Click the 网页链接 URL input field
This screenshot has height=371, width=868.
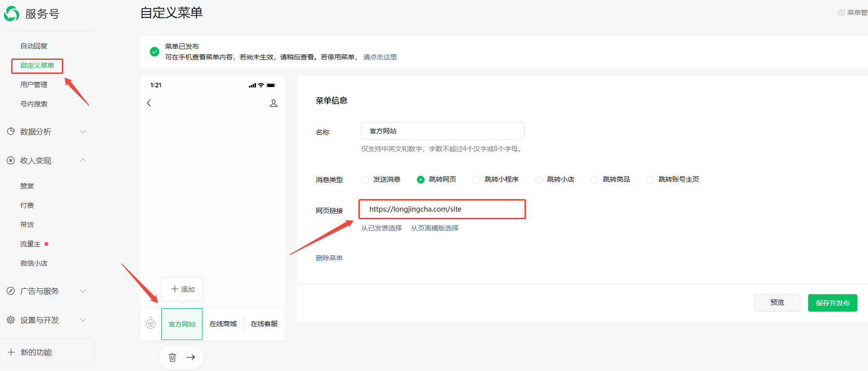coord(442,209)
